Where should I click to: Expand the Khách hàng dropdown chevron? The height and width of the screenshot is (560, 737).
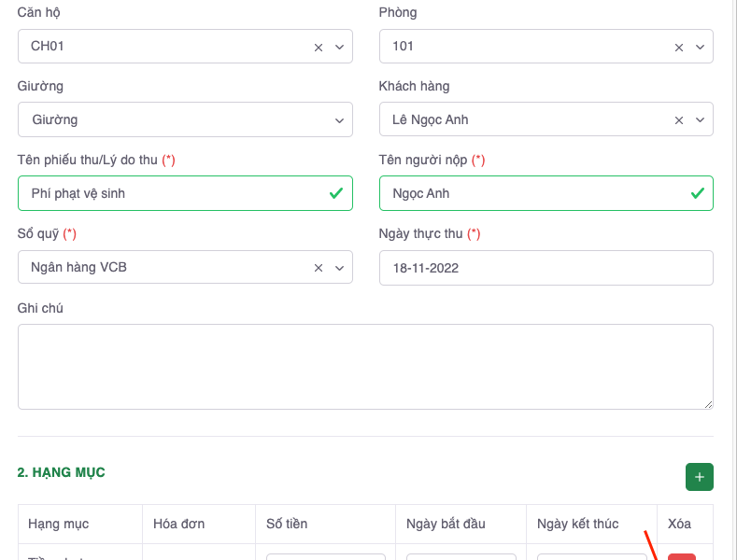click(x=700, y=120)
